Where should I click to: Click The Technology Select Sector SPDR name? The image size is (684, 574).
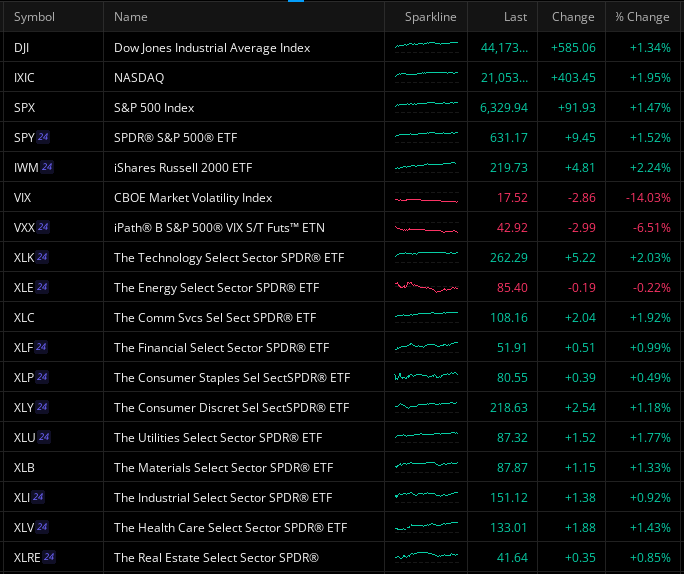(x=229, y=257)
